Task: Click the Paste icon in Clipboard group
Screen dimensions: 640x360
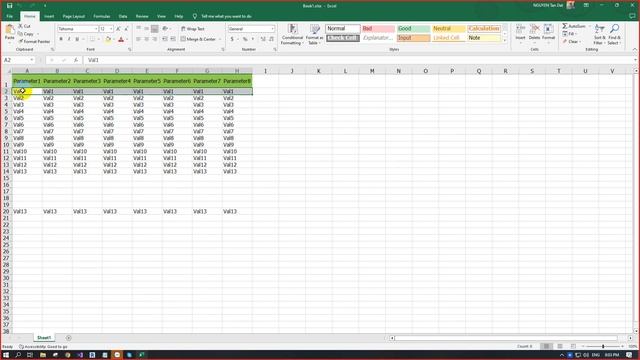Action: click(9, 29)
